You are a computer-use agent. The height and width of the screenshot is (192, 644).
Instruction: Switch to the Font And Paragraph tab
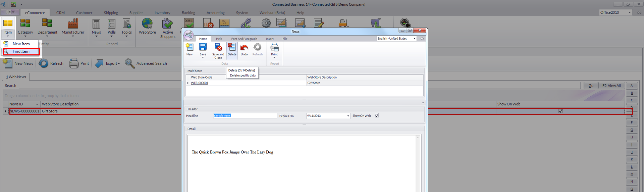tap(244, 39)
